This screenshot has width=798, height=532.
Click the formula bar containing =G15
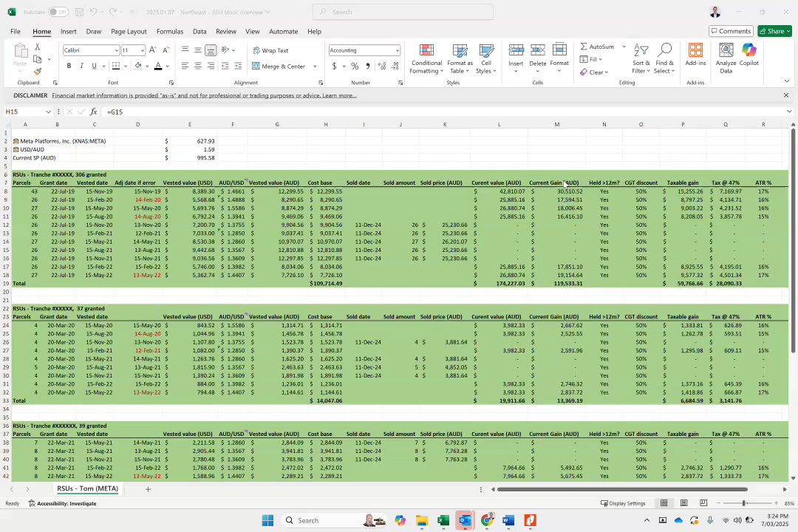(x=443, y=112)
